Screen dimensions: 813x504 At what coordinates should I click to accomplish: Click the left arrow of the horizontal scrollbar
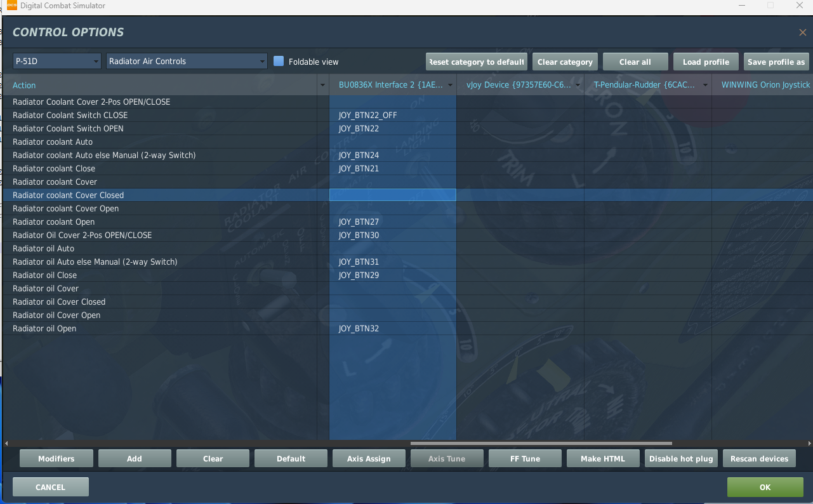(x=6, y=444)
